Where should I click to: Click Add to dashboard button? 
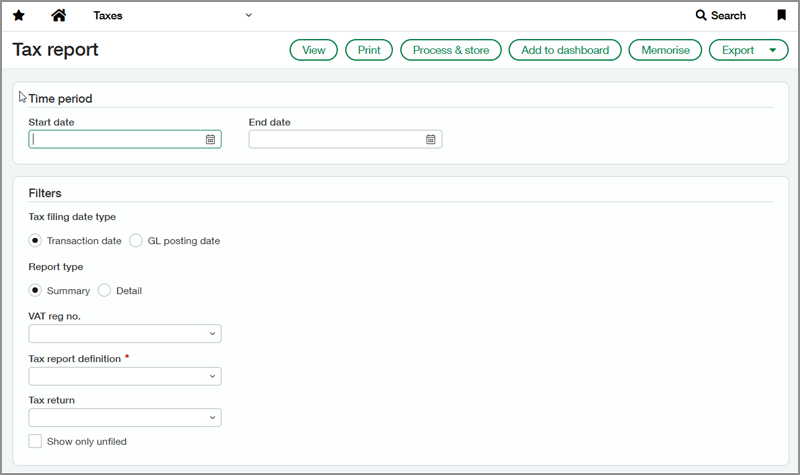click(x=565, y=50)
